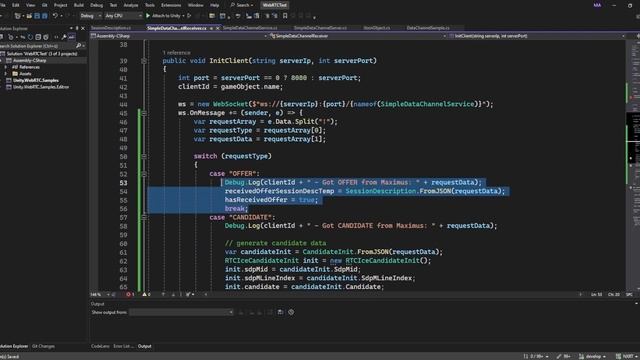This screenshot has width=640, height=360.
Task: Select the Unity.WebRTC.Samples project
Action: click(x=36, y=80)
